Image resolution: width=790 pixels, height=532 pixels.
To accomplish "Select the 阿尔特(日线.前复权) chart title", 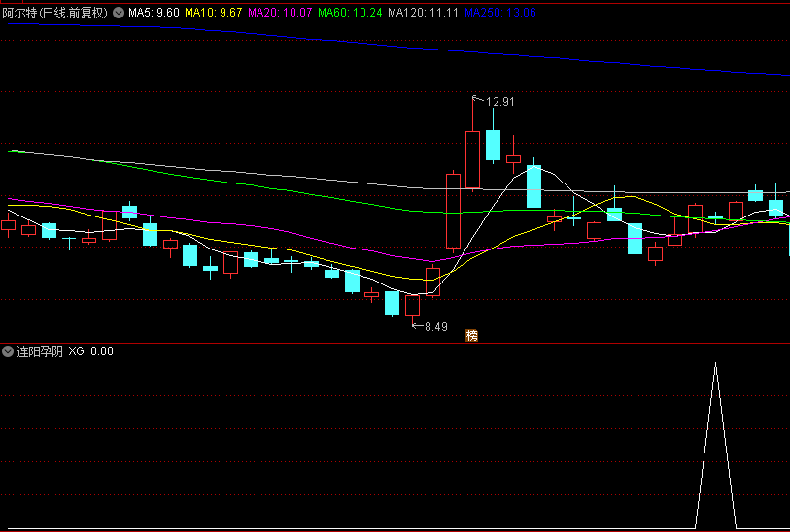I will click(x=55, y=13).
